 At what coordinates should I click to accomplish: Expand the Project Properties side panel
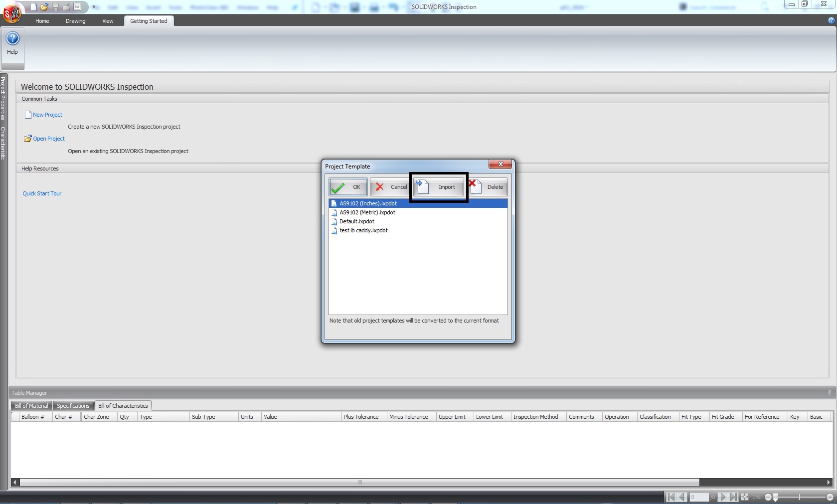pos(3,98)
